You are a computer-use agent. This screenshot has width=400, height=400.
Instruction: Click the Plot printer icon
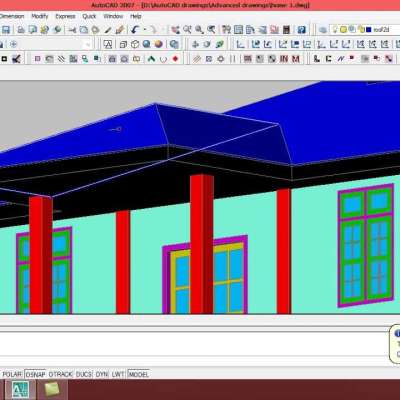click(x=21, y=30)
